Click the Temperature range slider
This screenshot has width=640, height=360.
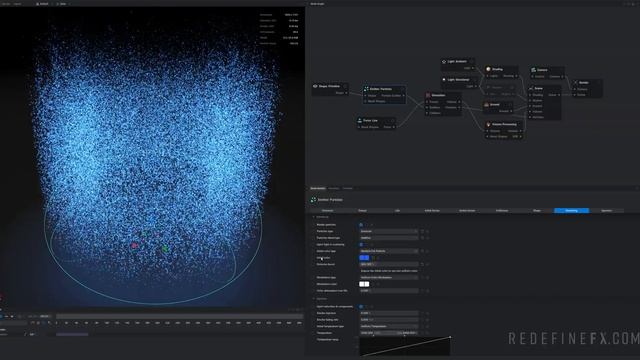[389, 333]
